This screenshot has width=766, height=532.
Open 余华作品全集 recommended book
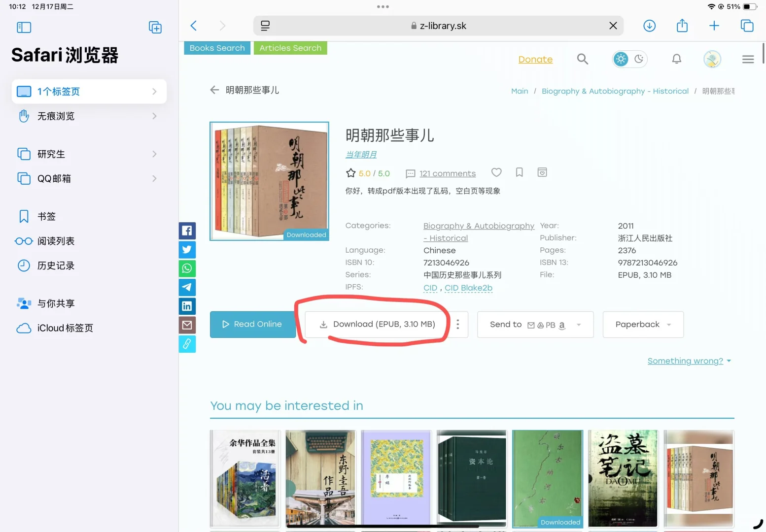pos(245,478)
